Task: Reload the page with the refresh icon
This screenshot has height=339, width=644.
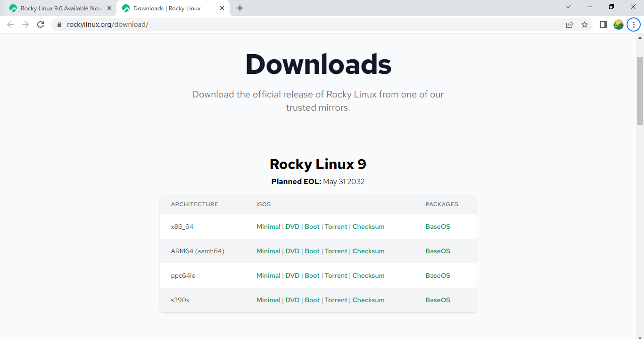Action: pyautogui.click(x=40, y=24)
